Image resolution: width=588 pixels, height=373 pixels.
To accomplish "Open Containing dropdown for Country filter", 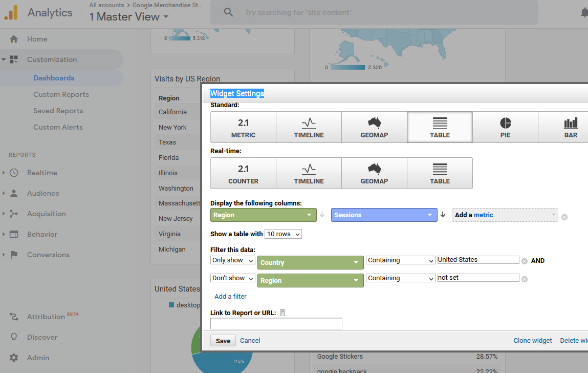I will pyautogui.click(x=401, y=260).
